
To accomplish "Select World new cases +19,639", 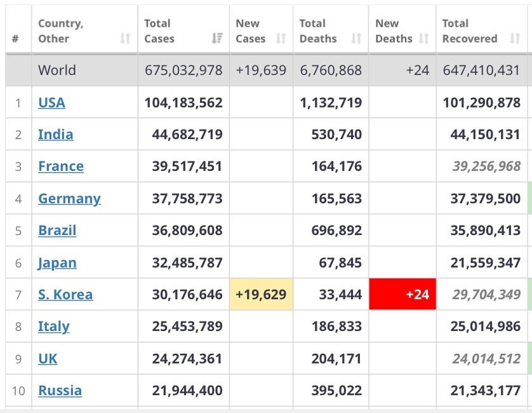I will coord(261,71).
